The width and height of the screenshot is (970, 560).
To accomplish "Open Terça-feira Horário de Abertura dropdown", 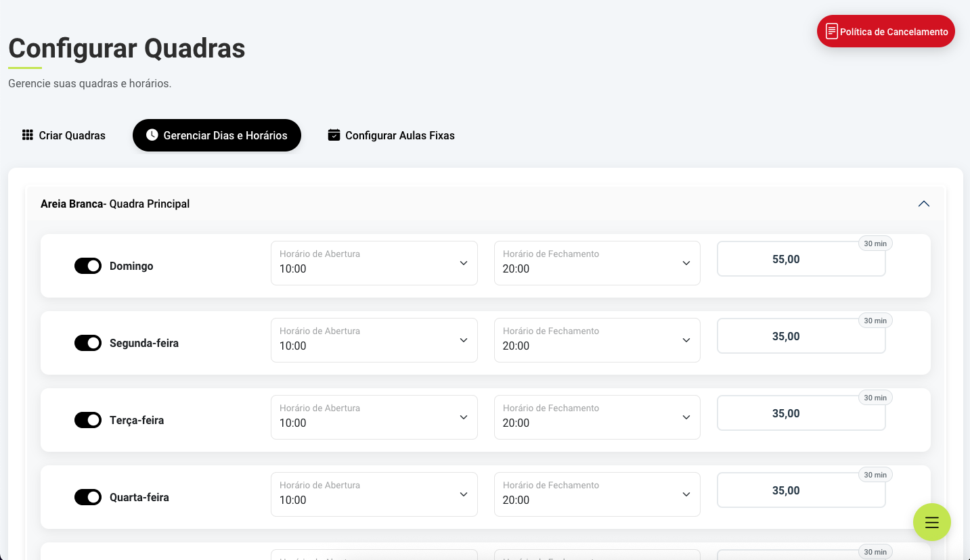I will point(374,417).
